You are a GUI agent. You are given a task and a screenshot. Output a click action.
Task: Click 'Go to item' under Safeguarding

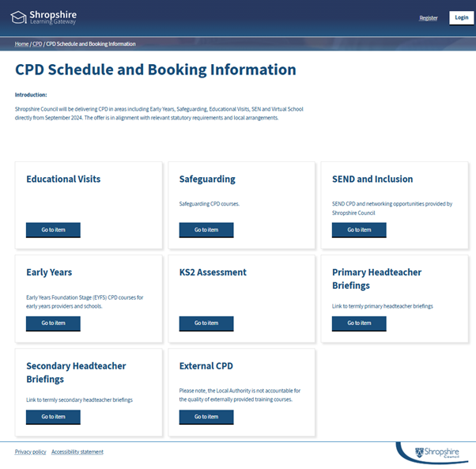[206, 230]
